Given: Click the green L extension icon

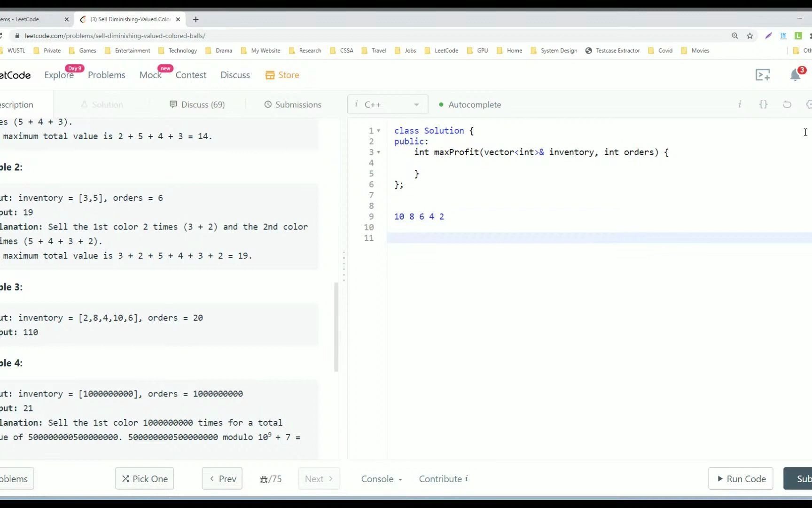Looking at the screenshot, I should point(798,36).
